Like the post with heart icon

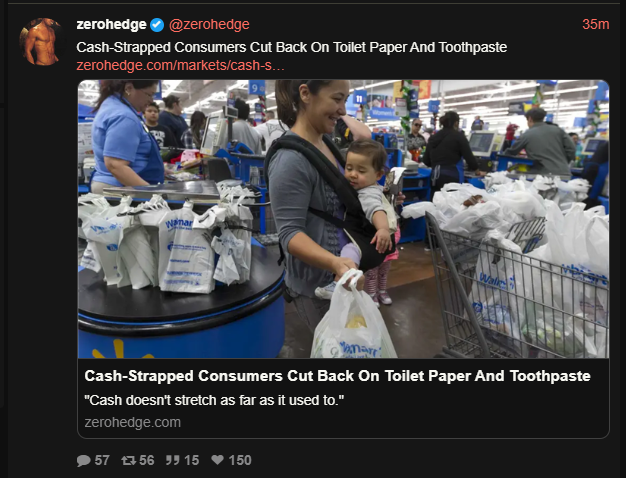(217, 460)
